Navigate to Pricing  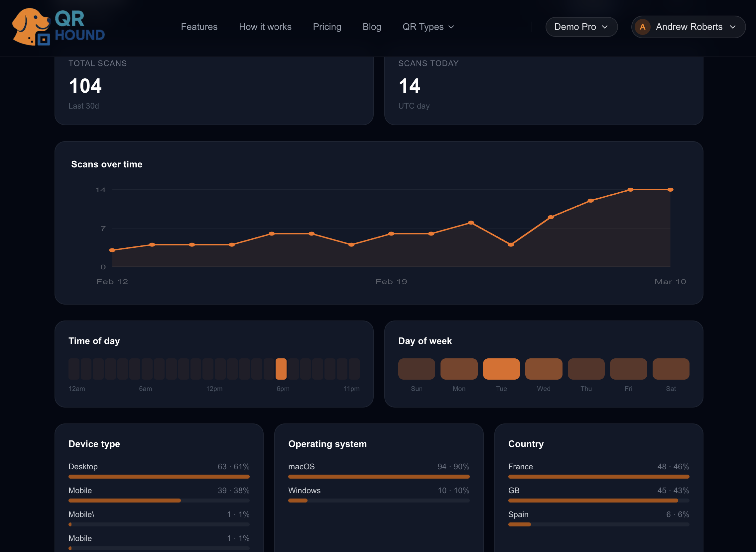tap(327, 27)
